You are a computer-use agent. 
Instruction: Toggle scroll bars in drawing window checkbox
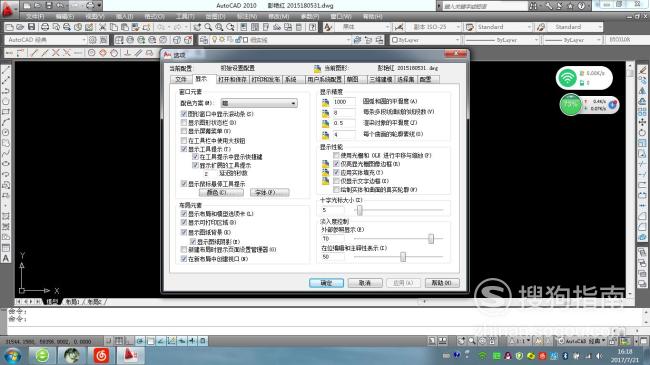point(184,114)
